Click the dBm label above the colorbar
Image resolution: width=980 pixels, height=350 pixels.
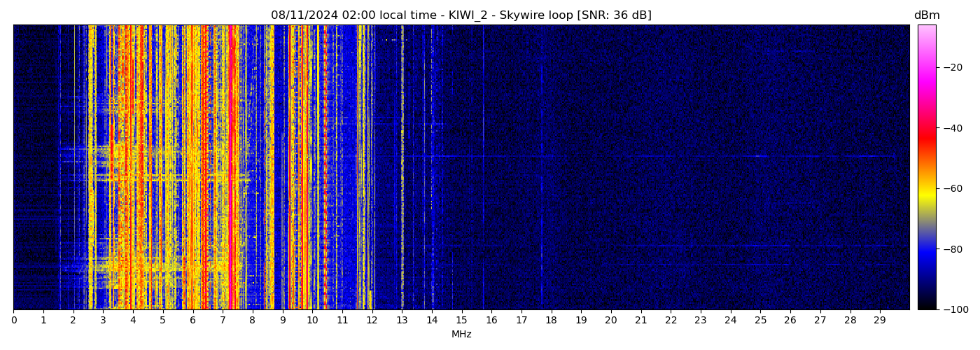point(926,15)
